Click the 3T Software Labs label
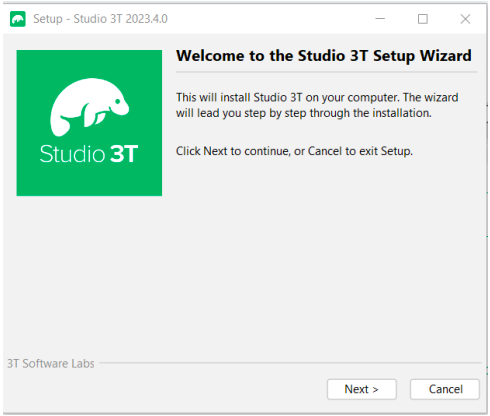Screen dimensions: 490x416 click(x=51, y=363)
